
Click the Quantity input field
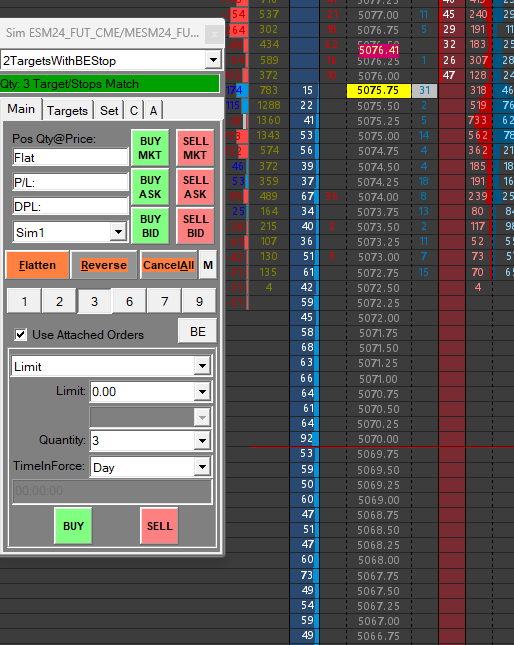(x=142, y=441)
